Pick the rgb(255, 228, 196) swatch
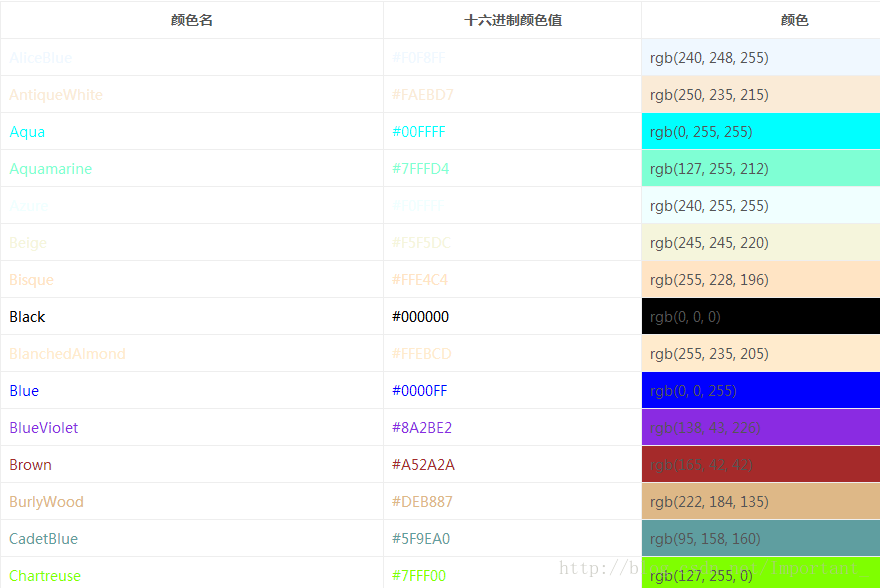This screenshot has height=588, width=880. point(760,280)
